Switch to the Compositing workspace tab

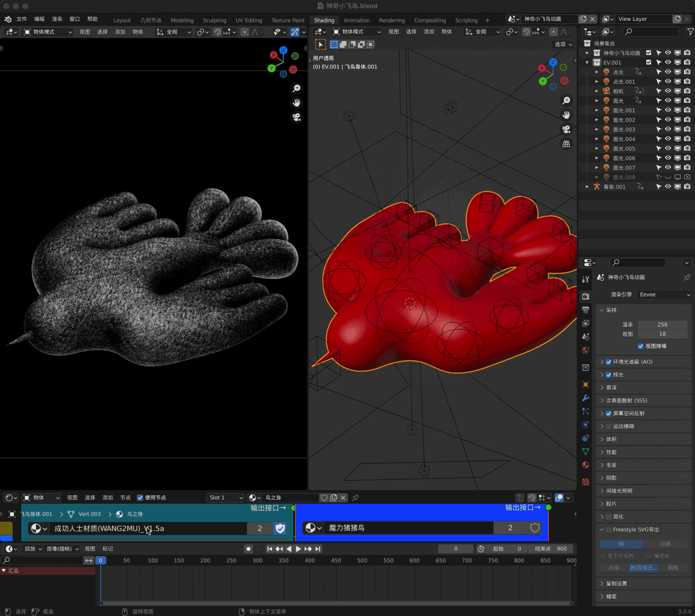tap(430, 20)
